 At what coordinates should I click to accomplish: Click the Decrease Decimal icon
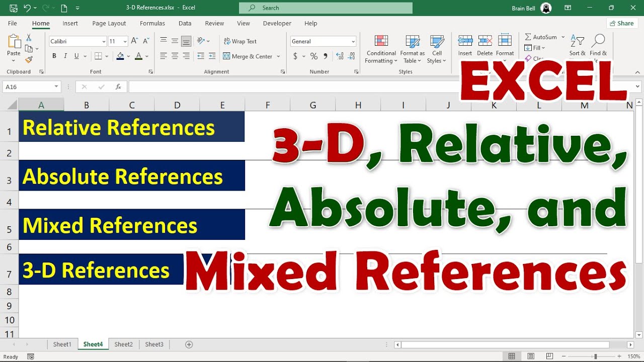click(352, 56)
